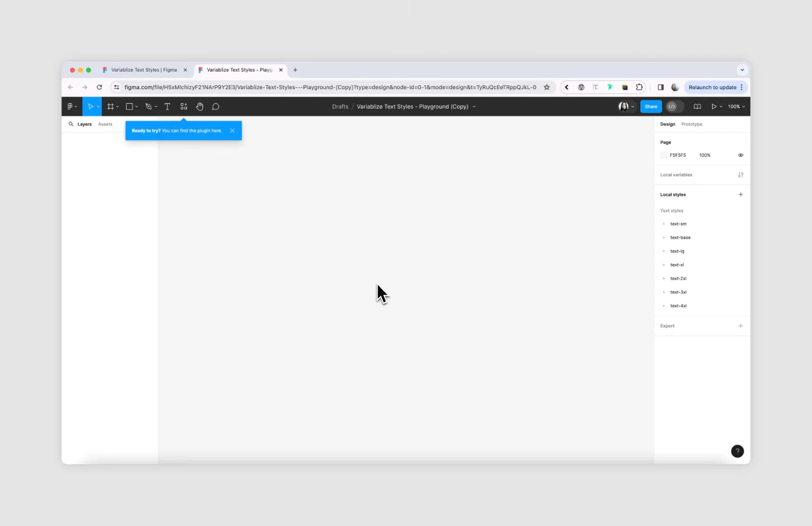
Task: Open the browser Extensions puzzle icon
Action: (639, 87)
